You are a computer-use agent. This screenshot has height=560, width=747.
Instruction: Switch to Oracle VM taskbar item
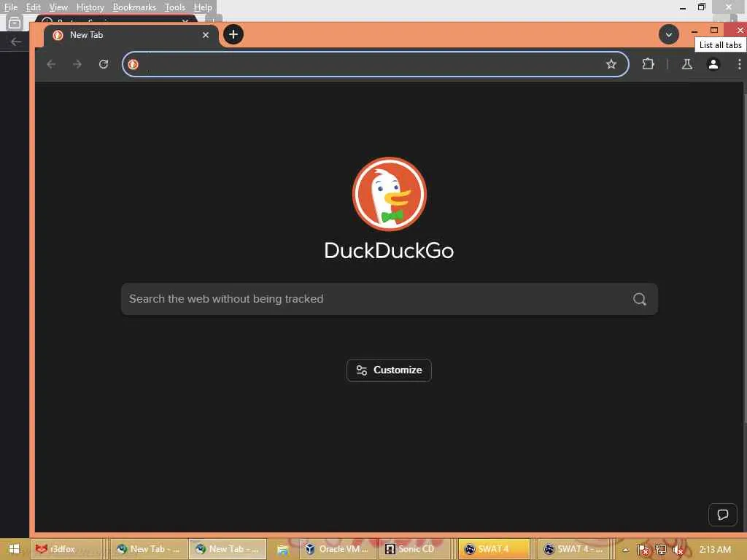coord(337,549)
